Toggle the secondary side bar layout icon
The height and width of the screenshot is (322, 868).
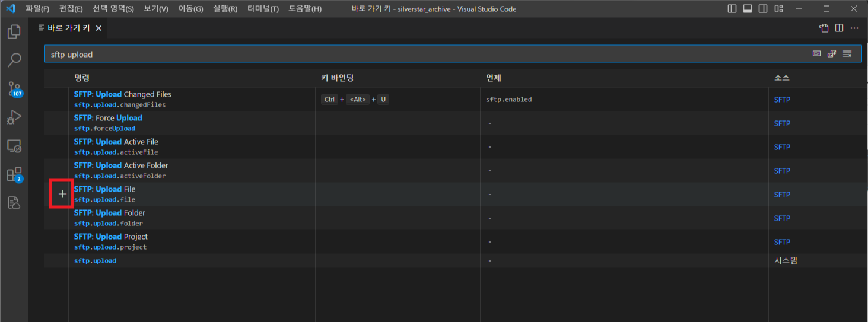pyautogui.click(x=763, y=9)
